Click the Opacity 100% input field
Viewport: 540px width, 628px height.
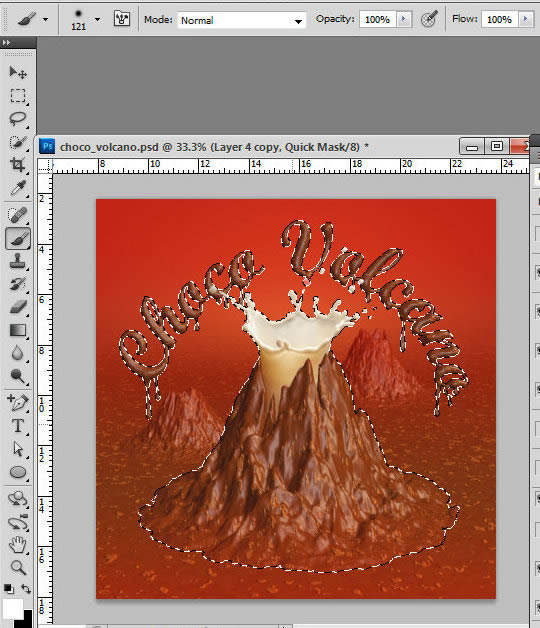coord(378,19)
